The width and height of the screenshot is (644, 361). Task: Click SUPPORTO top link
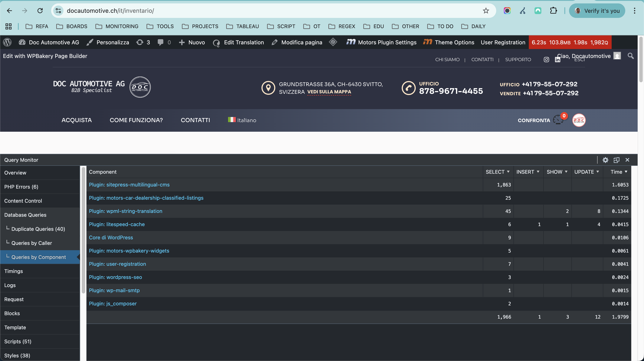(518, 59)
